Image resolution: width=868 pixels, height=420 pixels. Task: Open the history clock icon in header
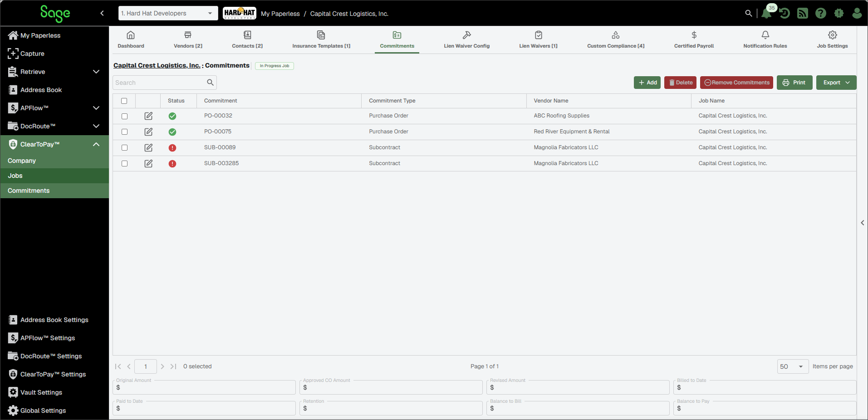785,14
